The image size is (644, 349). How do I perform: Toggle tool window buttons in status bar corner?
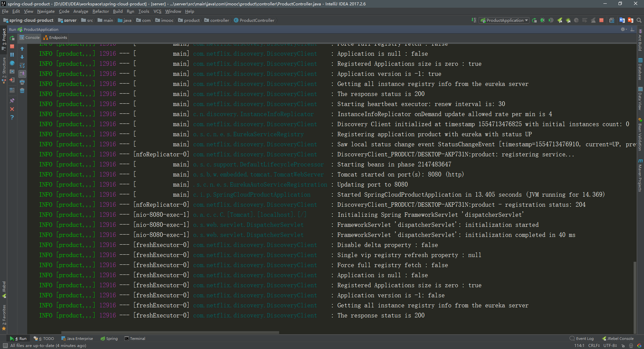click(x=5, y=345)
